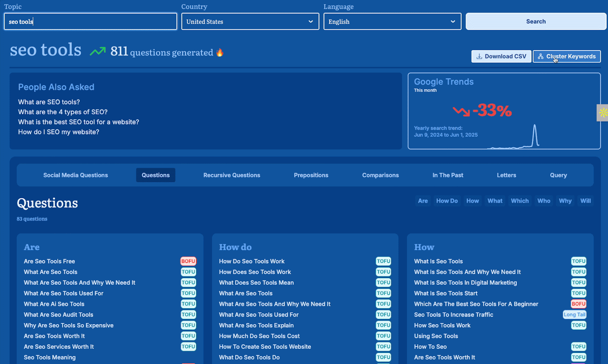The image size is (608, 364).
Task: Jump to the Are filter link
Action: click(x=423, y=201)
